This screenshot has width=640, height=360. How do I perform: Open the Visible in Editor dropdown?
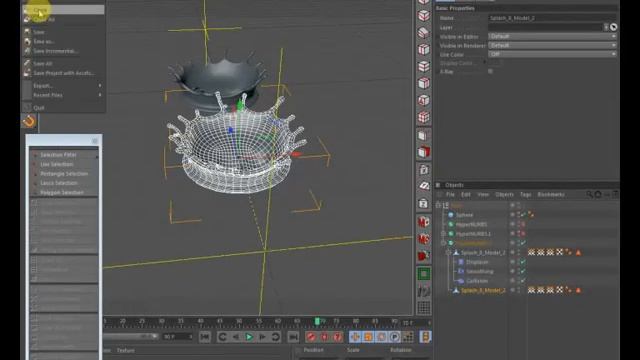[x=552, y=36]
